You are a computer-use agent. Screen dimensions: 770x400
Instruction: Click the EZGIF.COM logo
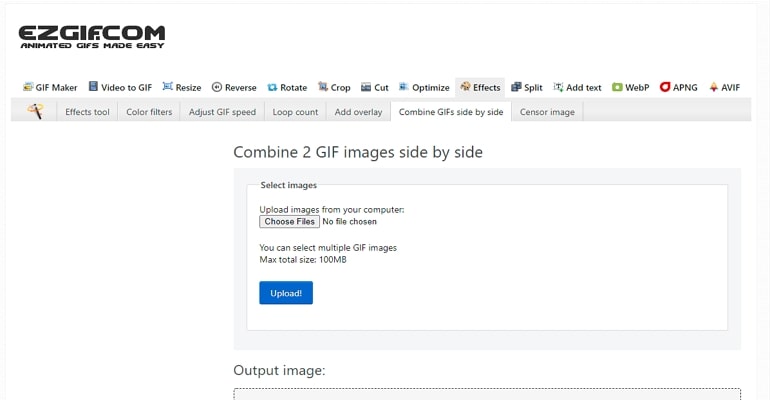click(92, 37)
